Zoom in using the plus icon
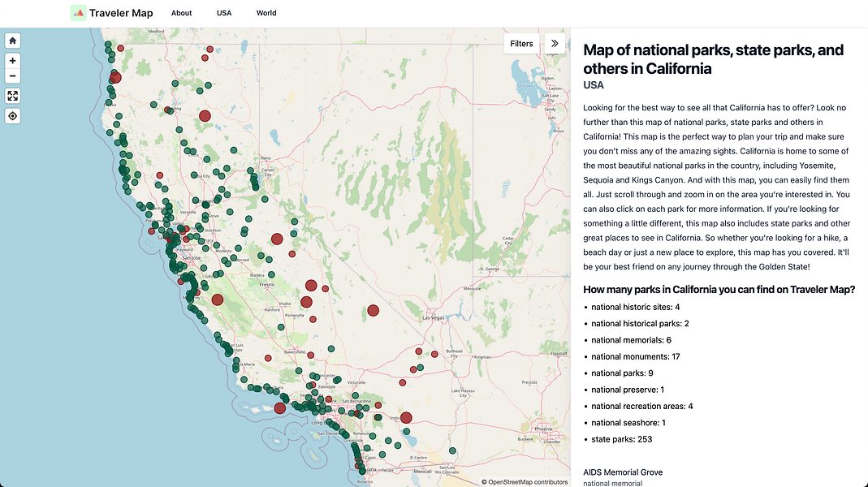 12,60
